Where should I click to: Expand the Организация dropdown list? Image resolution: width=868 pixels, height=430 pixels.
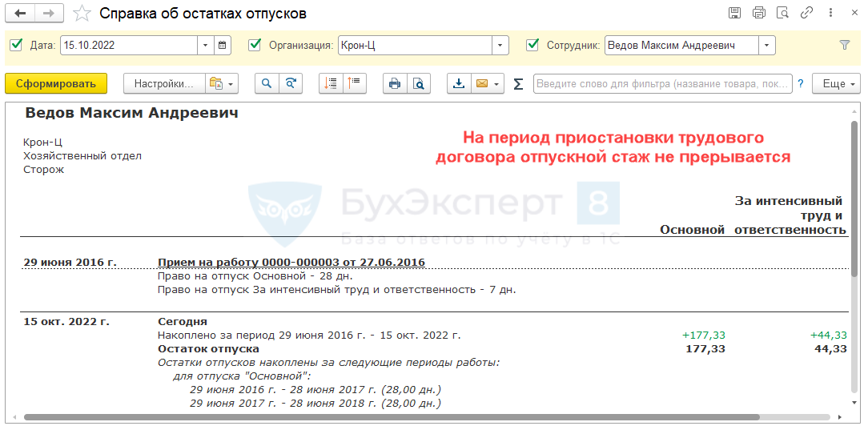coord(500,46)
